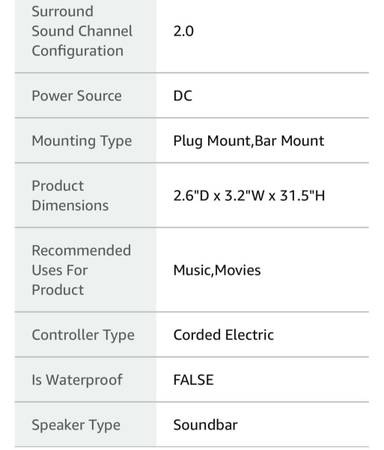Select the Soundbar speaker type value
The height and width of the screenshot is (450, 384).
(205, 425)
